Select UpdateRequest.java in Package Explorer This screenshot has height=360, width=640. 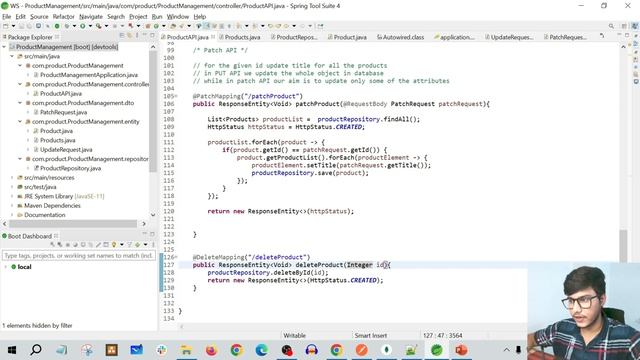[x=66, y=149]
